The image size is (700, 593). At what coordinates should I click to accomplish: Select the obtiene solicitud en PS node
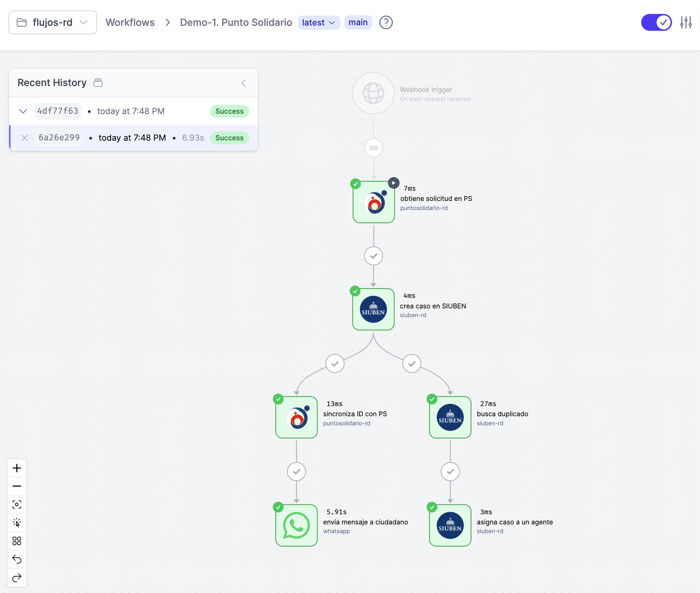coord(373,202)
